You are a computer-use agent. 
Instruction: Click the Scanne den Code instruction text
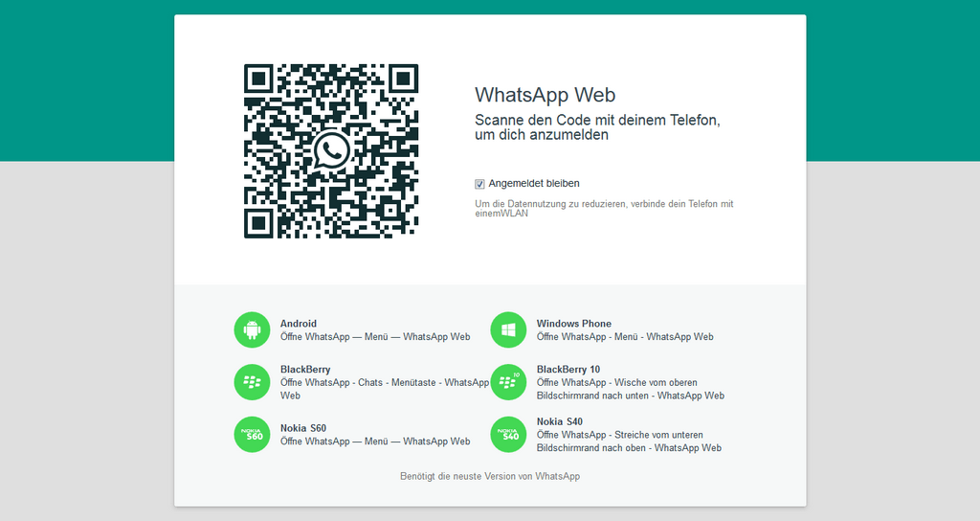[597, 127]
